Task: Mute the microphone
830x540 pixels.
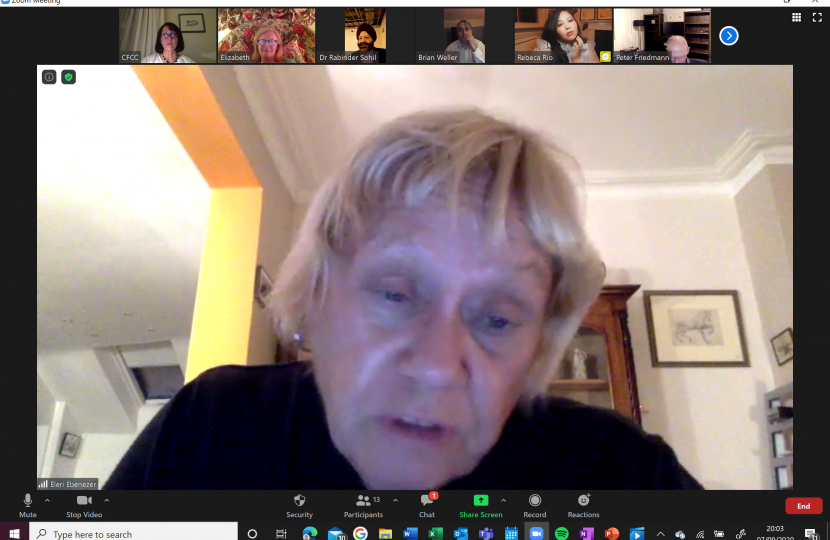Action: tap(27, 504)
